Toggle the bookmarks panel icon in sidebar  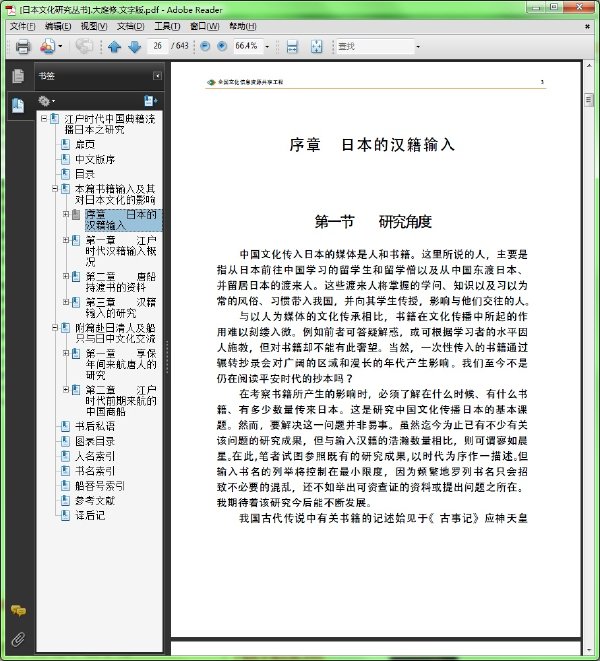tap(18, 105)
